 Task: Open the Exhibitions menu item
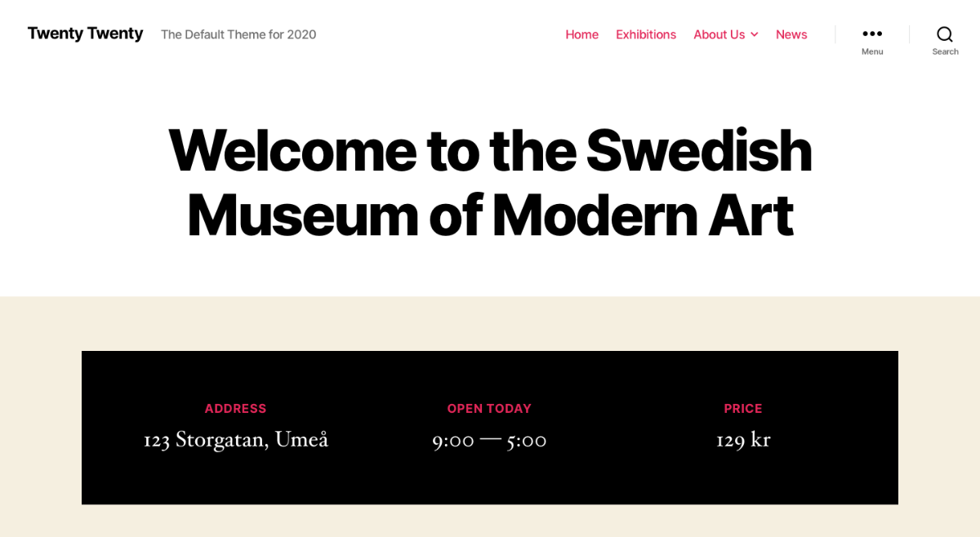645,34
